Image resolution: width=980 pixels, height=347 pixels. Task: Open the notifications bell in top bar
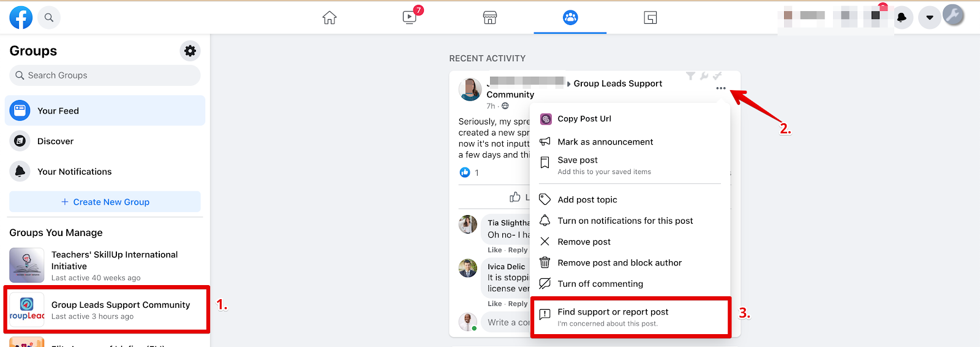[902, 18]
